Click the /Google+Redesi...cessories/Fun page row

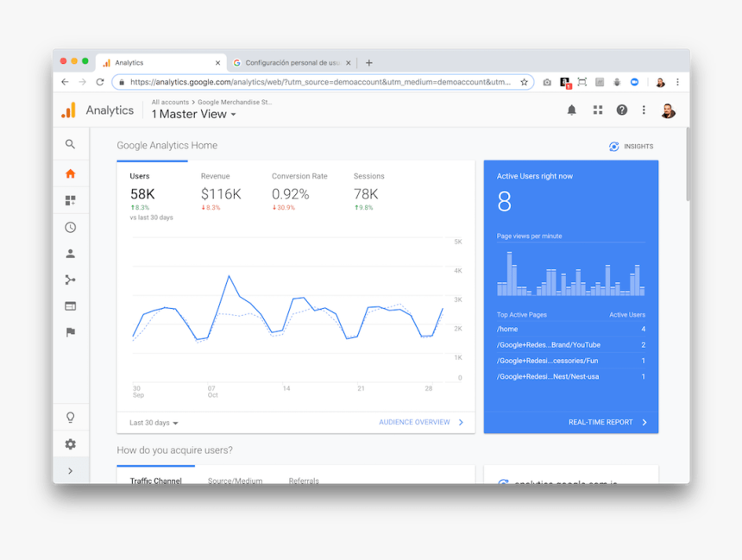point(570,361)
